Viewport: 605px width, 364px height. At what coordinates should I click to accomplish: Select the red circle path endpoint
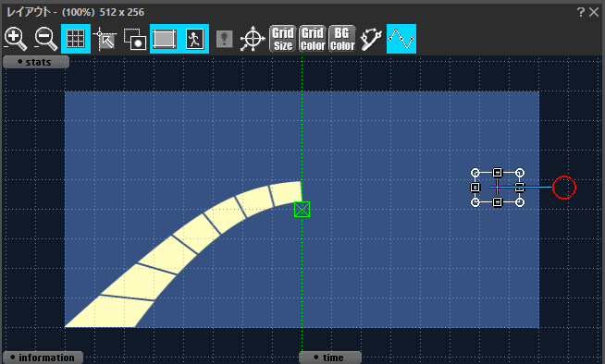coord(564,188)
